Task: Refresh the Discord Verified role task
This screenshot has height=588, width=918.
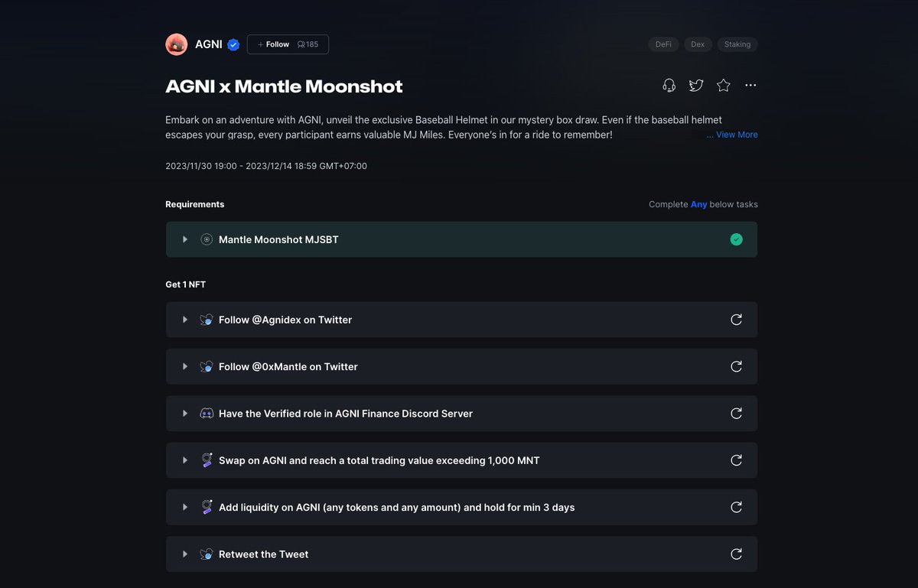Action: click(736, 414)
